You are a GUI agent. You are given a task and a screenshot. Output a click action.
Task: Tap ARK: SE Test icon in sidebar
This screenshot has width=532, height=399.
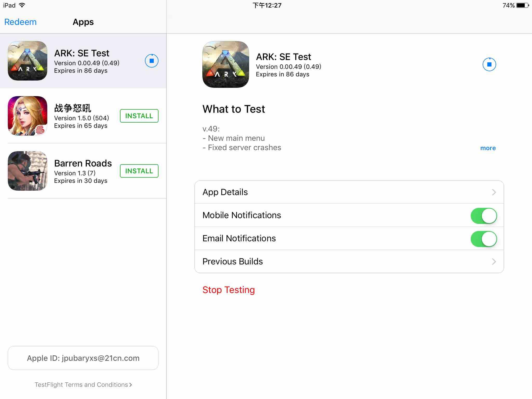click(28, 61)
